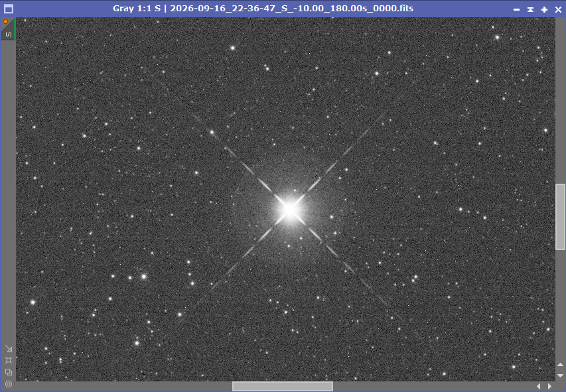Click the title bar showing the .fits filename
The width and height of the screenshot is (566, 392).
[x=263, y=9]
